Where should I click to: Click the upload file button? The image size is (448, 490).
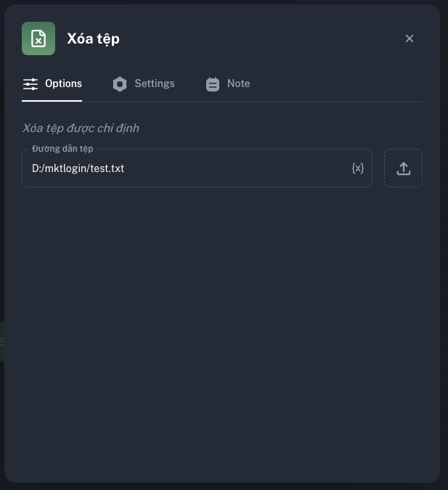click(x=403, y=168)
